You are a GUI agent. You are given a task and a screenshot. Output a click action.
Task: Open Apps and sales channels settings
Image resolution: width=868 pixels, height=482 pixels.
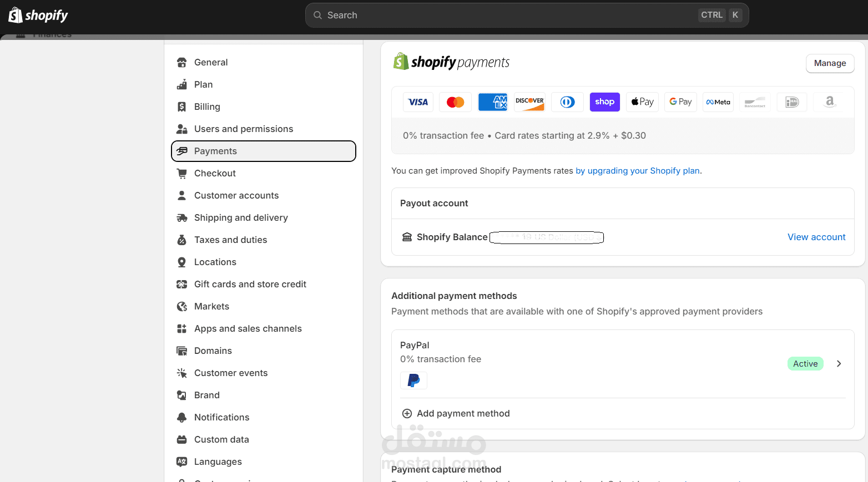coord(264,328)
